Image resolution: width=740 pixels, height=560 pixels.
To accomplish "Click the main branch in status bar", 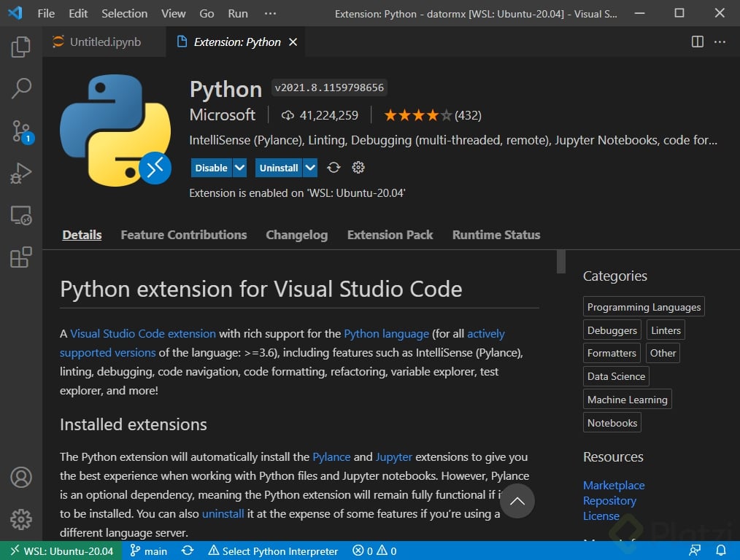I will [x=149, y=551].
